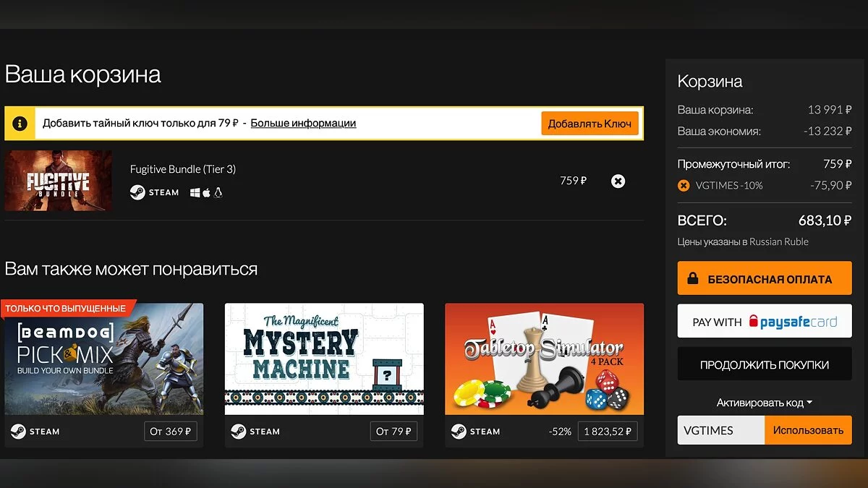868x488 pixels.
Task: Click the '-52%' discount label
Action: point(560,432)
